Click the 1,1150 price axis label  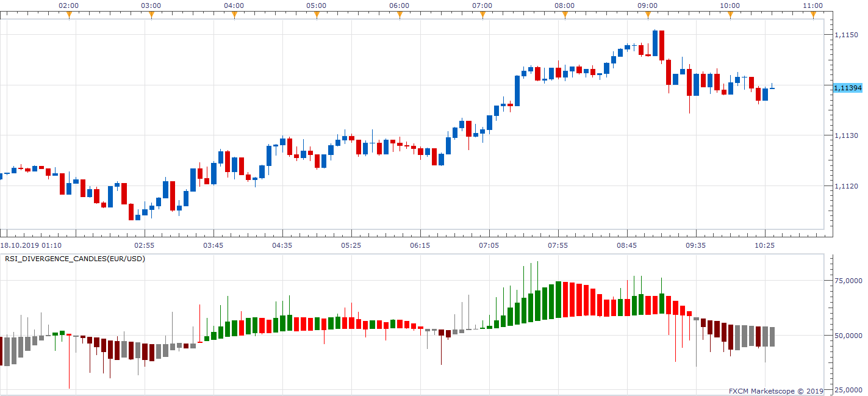[x=845, y=35]
